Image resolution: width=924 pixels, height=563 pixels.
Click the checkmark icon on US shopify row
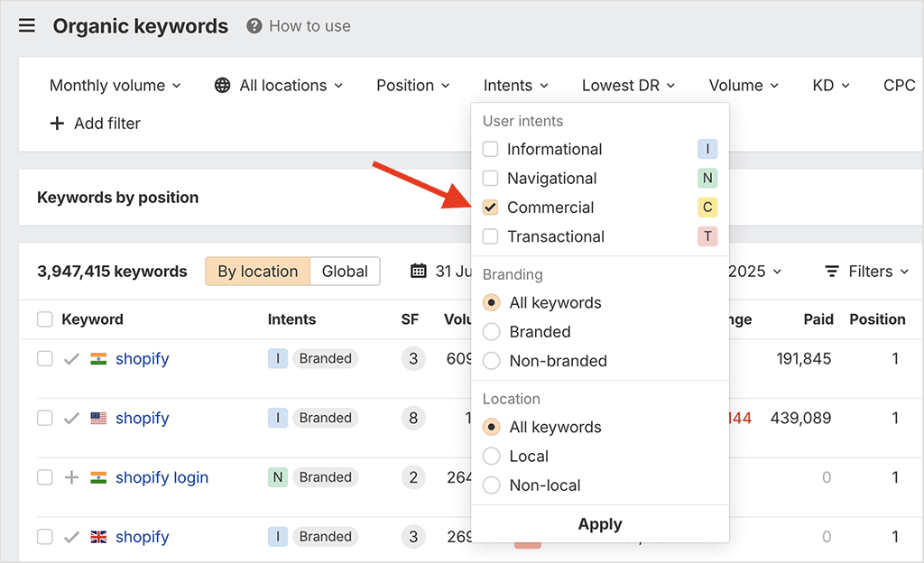(x=71, y=418)
